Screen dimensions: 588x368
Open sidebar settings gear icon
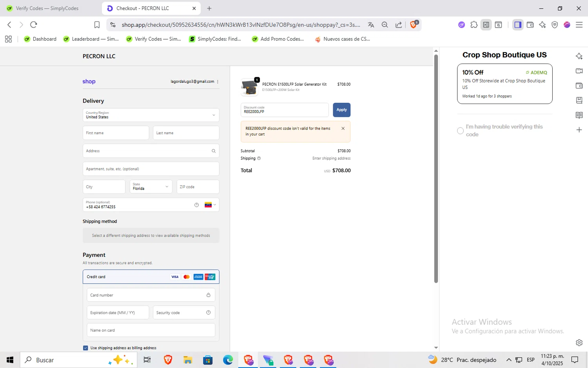point(579,342)
